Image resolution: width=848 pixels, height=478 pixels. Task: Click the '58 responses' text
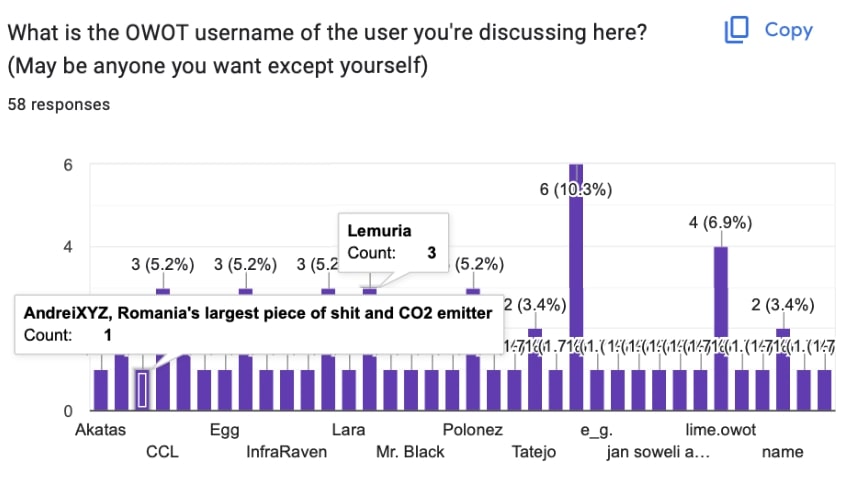[x=58, y=104]
